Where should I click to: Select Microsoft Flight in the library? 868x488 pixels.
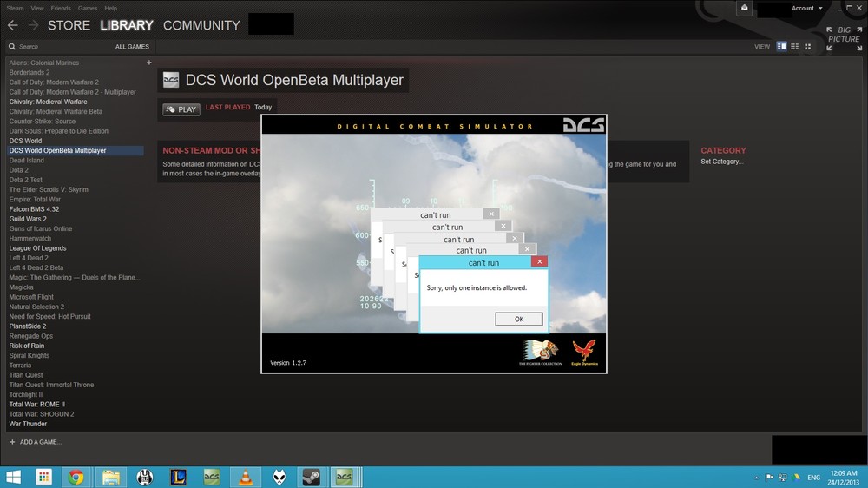tap(31, 297)
